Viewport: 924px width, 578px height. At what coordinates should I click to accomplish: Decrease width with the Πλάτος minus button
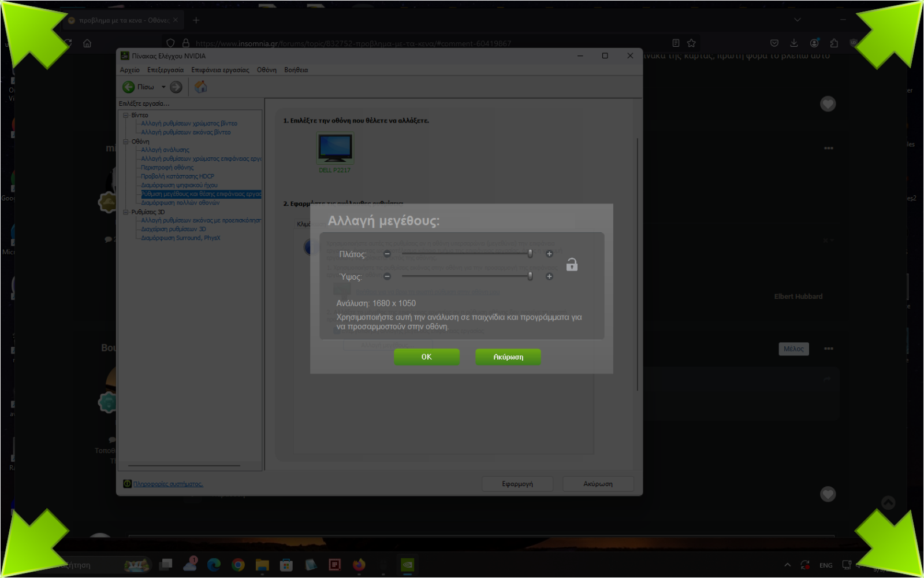[387, 254]
